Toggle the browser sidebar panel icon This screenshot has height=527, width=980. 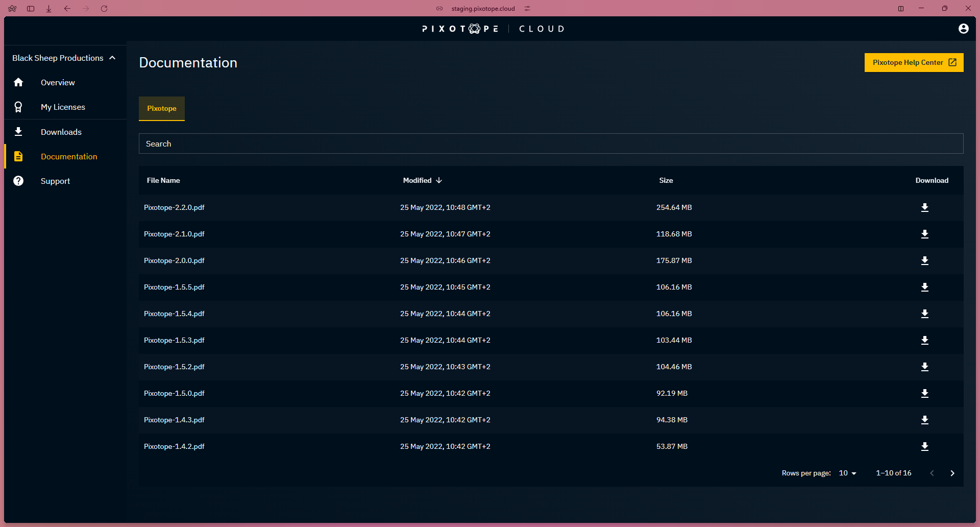point(31,9)
